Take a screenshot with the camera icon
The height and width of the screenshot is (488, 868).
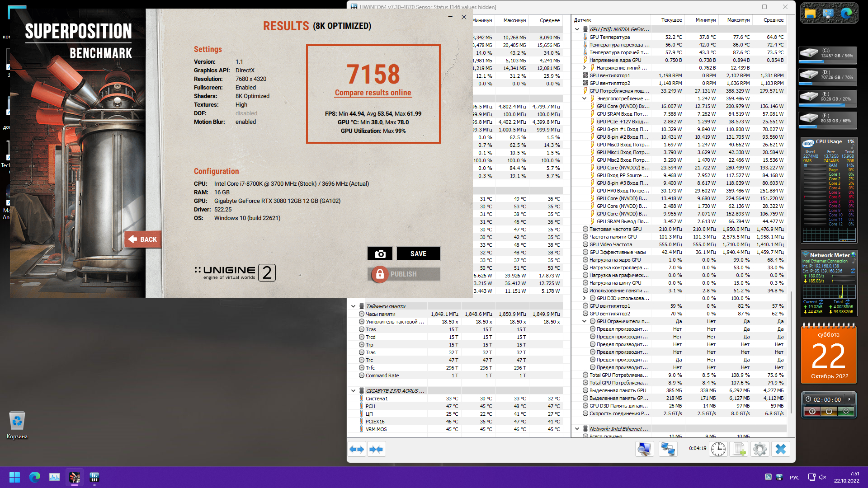[x=380, y=254]
